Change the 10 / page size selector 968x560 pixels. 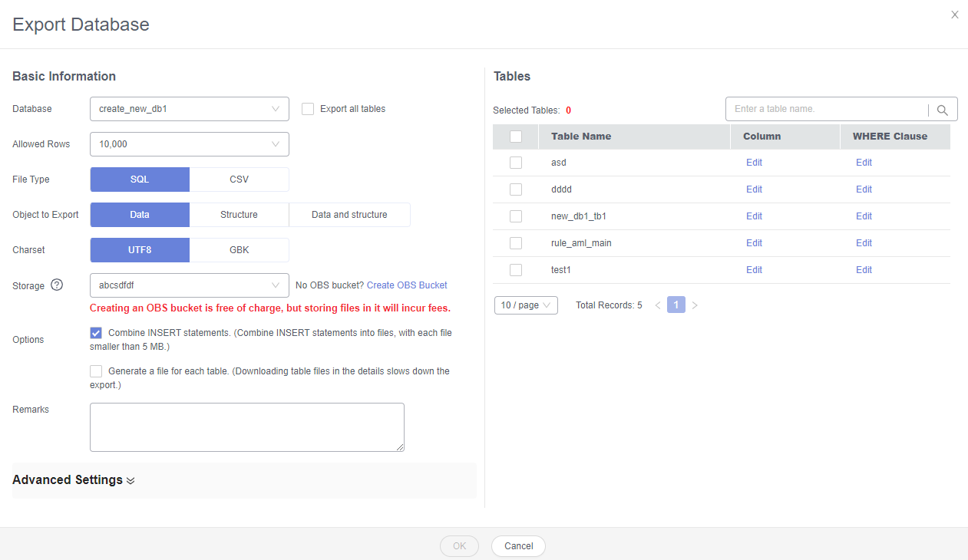point(526,305)
